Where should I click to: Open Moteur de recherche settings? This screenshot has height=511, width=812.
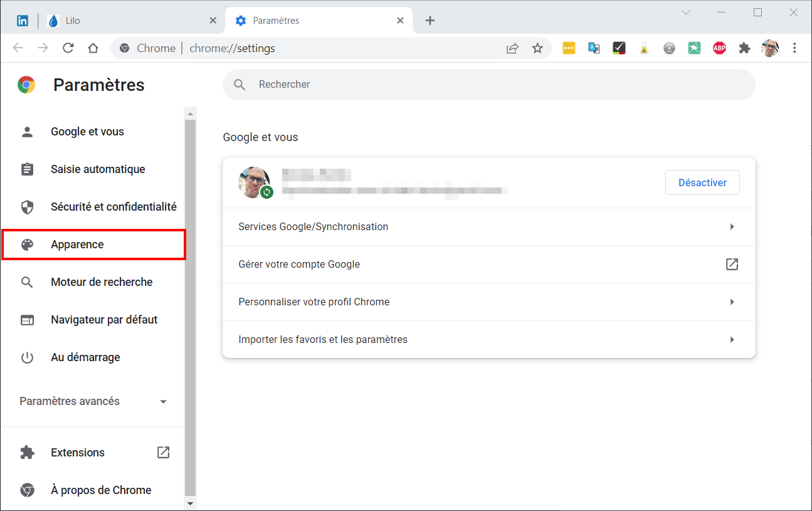point(93,282)
